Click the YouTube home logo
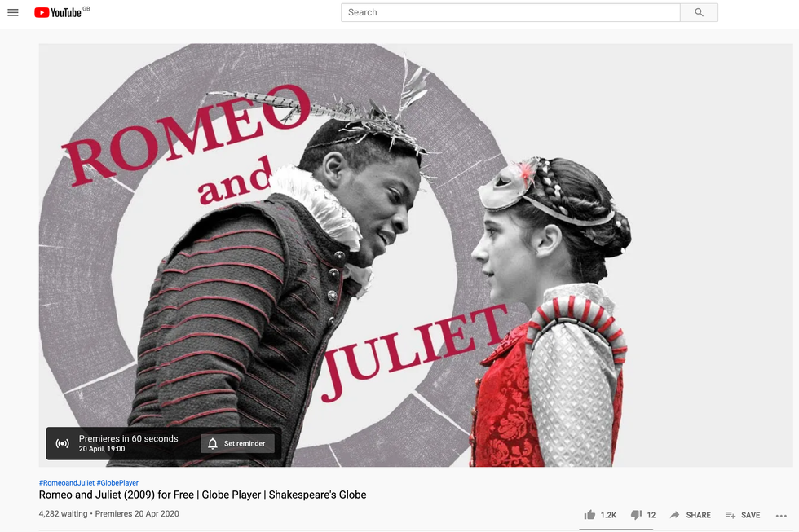Viewport: 799px width, 532px height. tap(57, 12)
